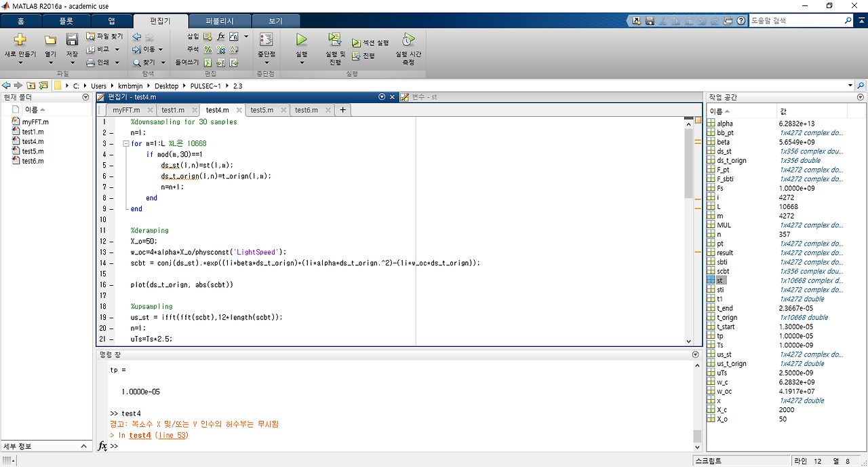
Task: Switch to the 앱 ribbon tab
Action: click(x=111, y=21)
